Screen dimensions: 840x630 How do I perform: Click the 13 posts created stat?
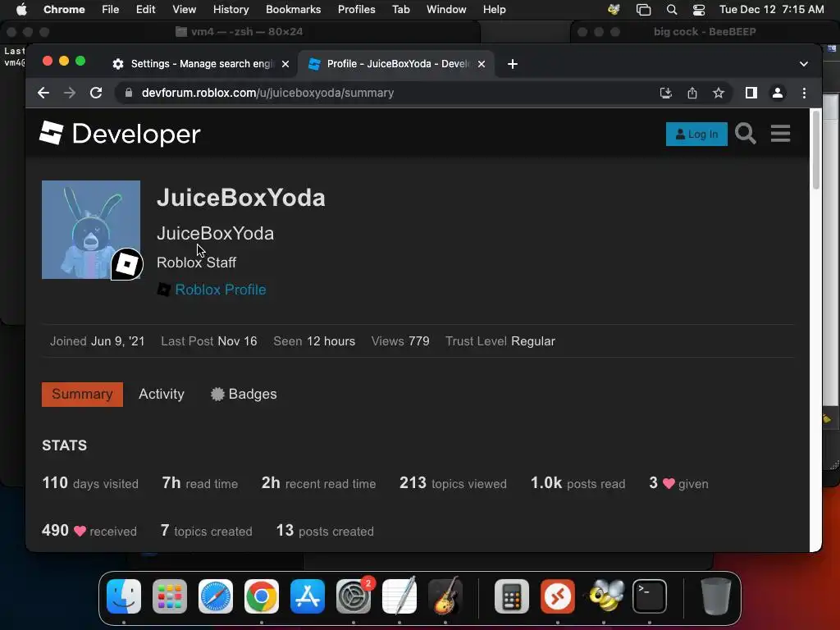click(x=325, y=531)
